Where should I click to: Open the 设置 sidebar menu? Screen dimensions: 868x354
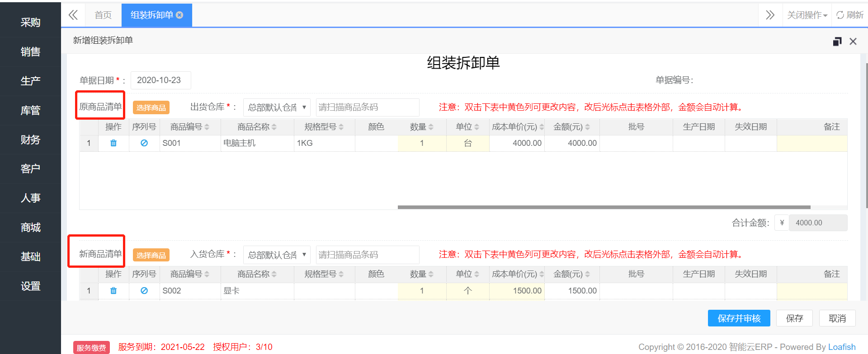click(30, 286)
